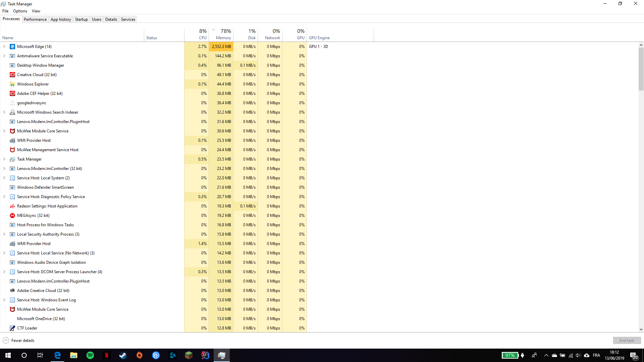Click the FRA input language indicator

(x=596, y=355)
